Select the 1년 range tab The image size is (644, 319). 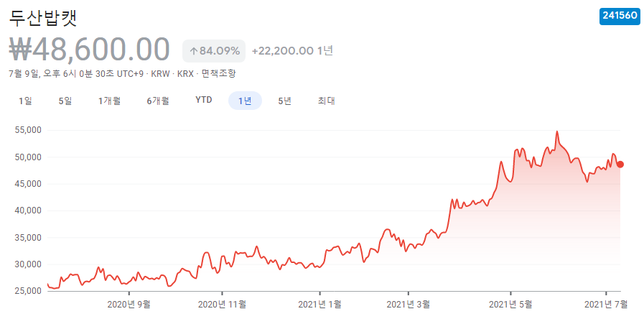point(246,101)
